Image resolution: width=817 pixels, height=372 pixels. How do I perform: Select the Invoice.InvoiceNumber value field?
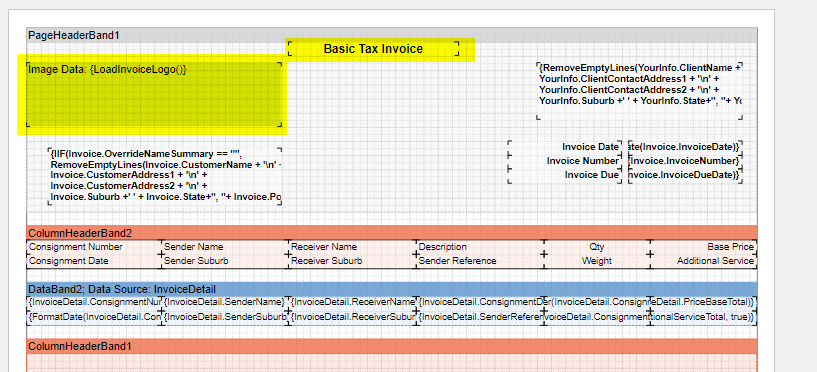click(685, 161)
